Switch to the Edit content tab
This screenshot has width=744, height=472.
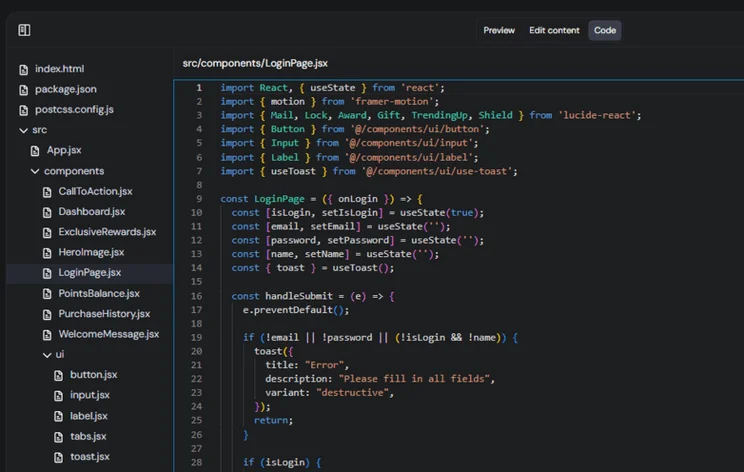coord(554,30)
